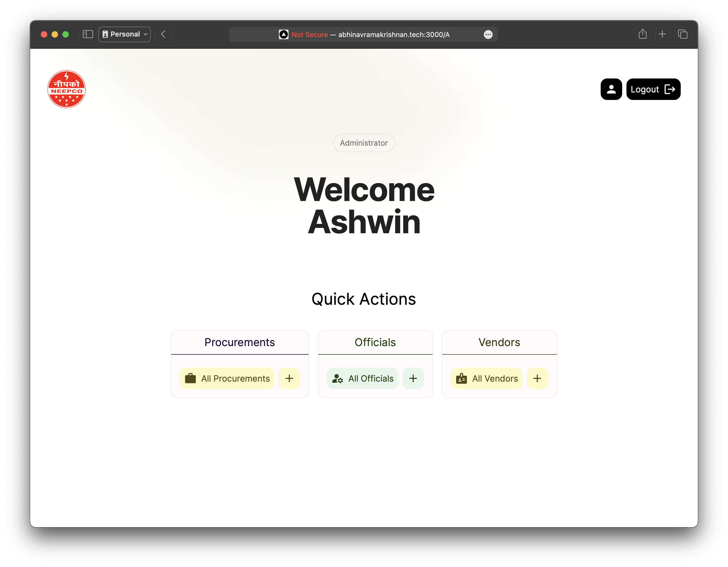The width and height of the screenshot is (728, 567).
Task: Click the Not Secure warning in address bar
Action: click(x=309, y=34)
